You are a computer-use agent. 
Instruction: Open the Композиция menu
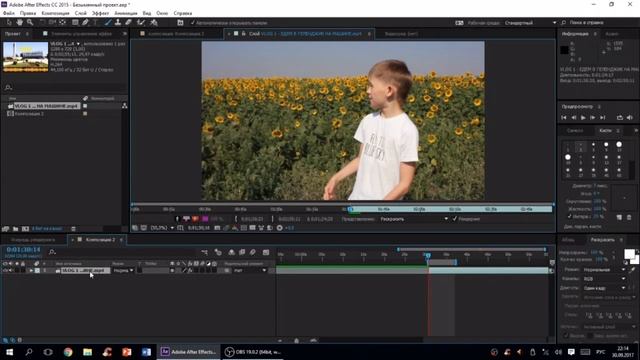point(56,13)
